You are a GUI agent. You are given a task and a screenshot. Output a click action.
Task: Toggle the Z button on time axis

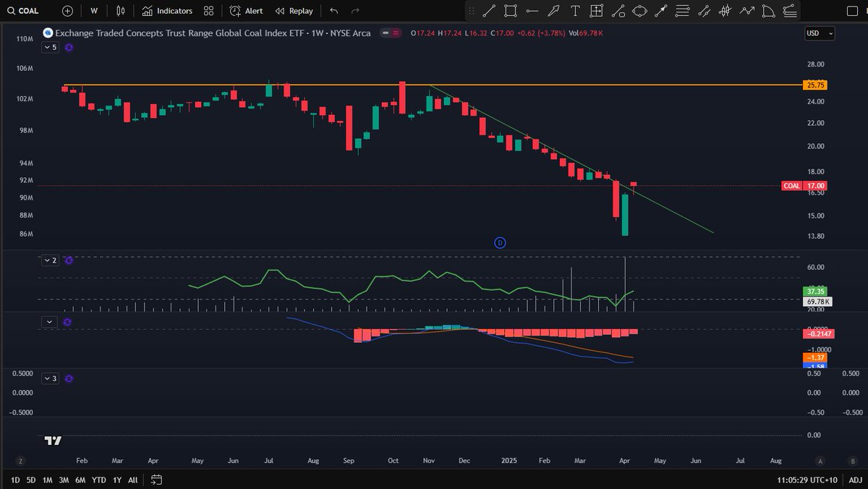pos(21,461)
